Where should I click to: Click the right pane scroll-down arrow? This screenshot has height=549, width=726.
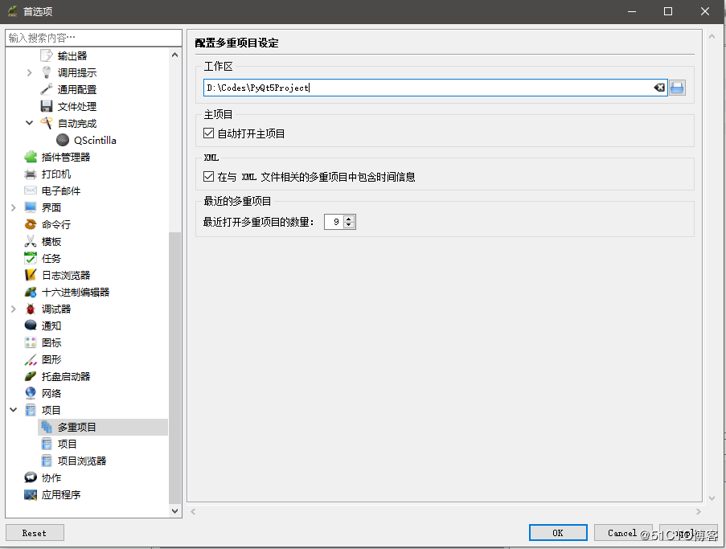tap(712, 498)
